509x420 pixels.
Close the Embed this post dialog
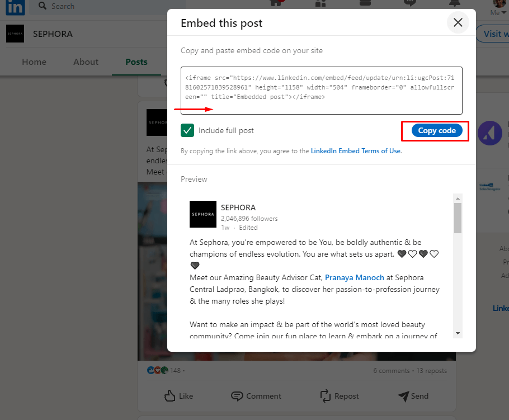click(x=458, y=23)
